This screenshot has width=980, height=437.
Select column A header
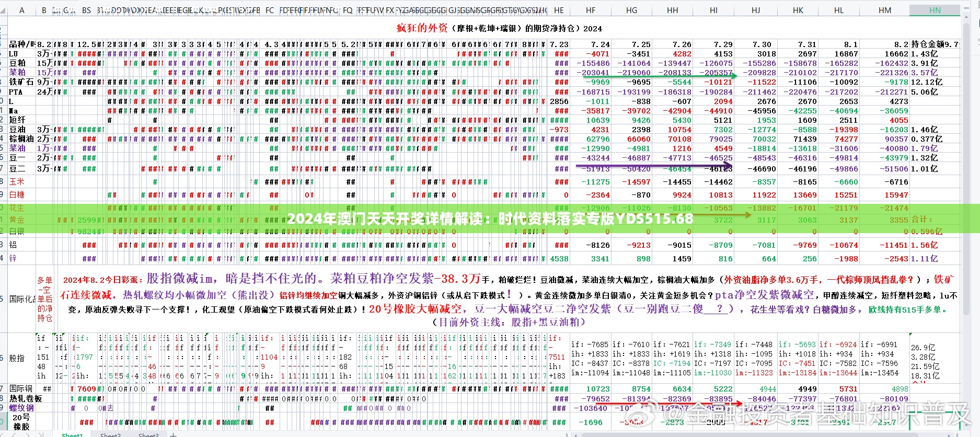point(21,10)
